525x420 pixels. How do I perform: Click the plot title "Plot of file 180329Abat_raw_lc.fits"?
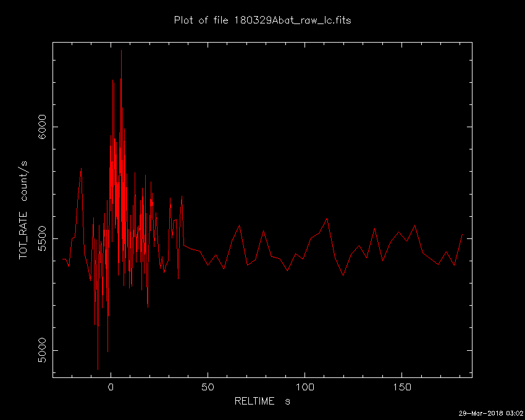coord(262,20)
